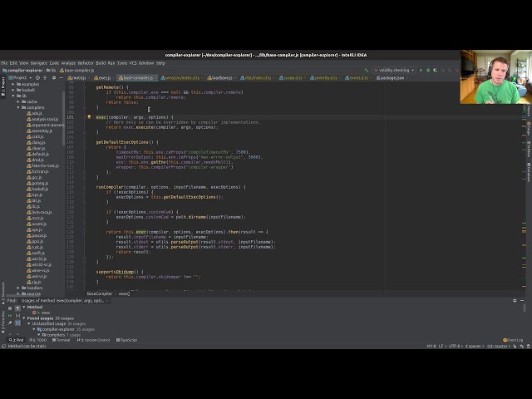
Task: Toggle the Find panel filter icon
Action: (17, 308)
